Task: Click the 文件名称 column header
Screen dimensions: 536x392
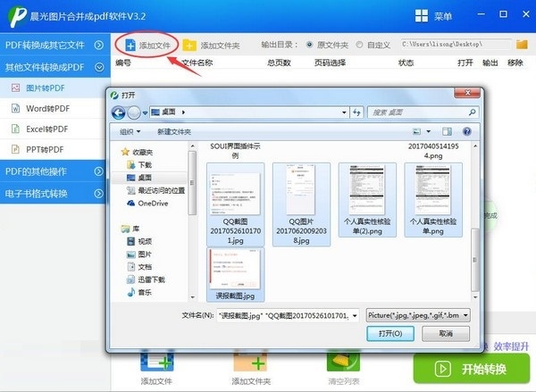Action: [x=197, y=63]
